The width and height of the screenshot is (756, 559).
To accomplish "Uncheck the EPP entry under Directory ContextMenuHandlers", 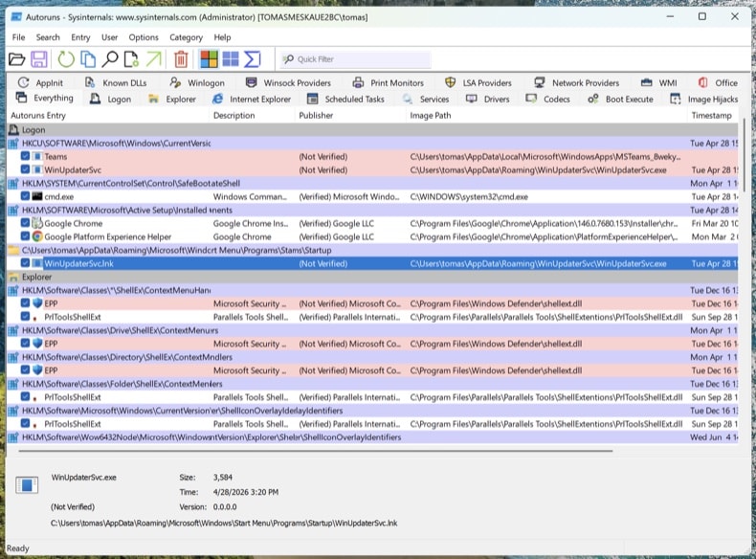I will (25, 370).
